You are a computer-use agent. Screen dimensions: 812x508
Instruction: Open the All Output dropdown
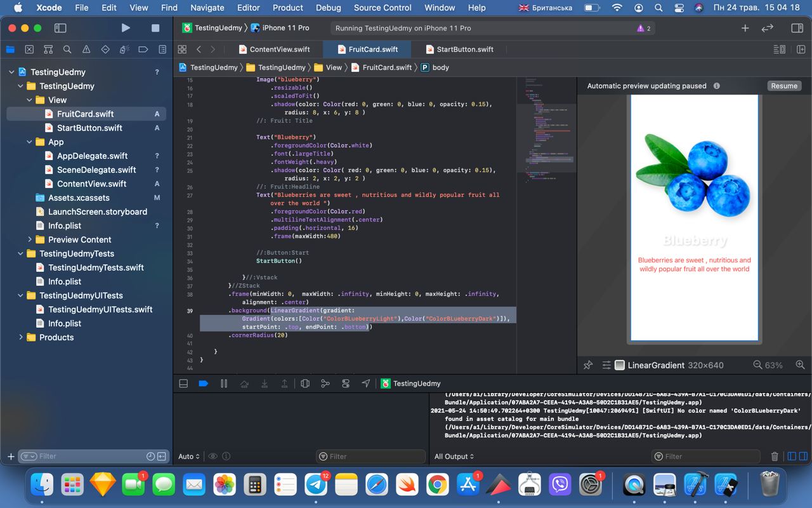454,457
